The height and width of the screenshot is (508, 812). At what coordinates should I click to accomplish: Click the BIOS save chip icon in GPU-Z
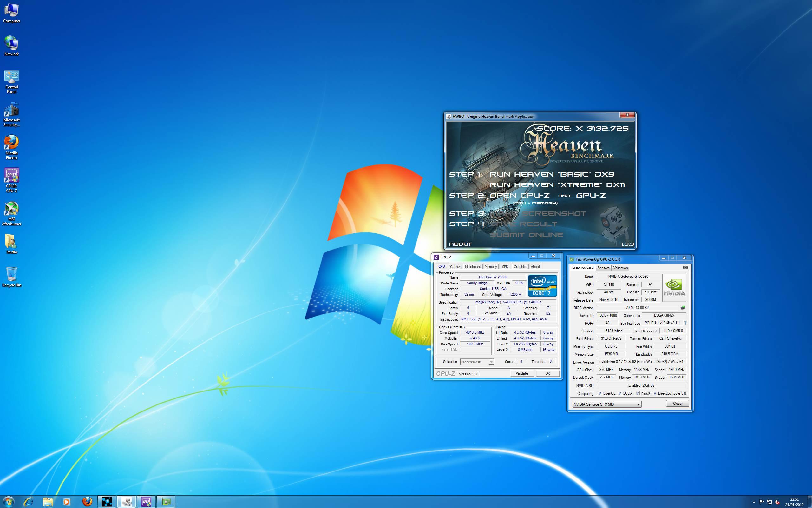pos(683,307)
